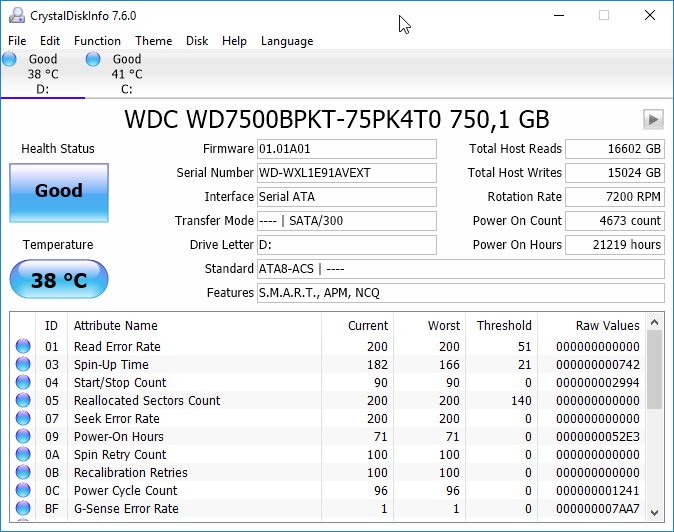The height and width of the screenshot is (532, 674).
Task: Click raw value 000000007AA7 for G-Sense Error Rate
Action: 598,509
